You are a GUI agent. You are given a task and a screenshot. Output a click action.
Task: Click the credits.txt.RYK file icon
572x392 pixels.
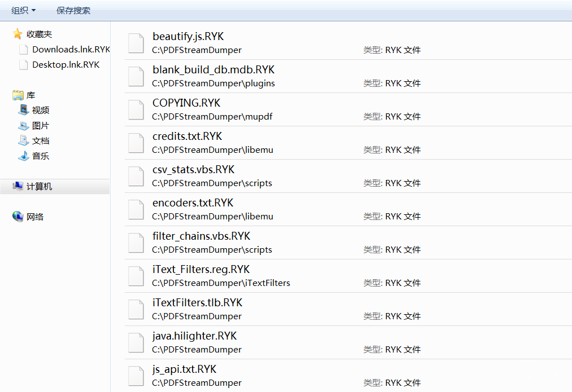[136, 143]
